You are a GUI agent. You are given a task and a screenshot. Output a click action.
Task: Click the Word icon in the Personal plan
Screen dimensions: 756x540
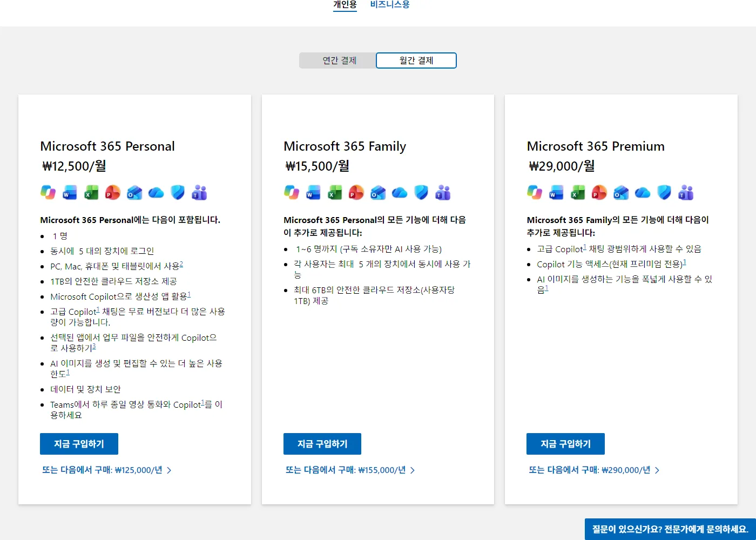coord(70,192)
